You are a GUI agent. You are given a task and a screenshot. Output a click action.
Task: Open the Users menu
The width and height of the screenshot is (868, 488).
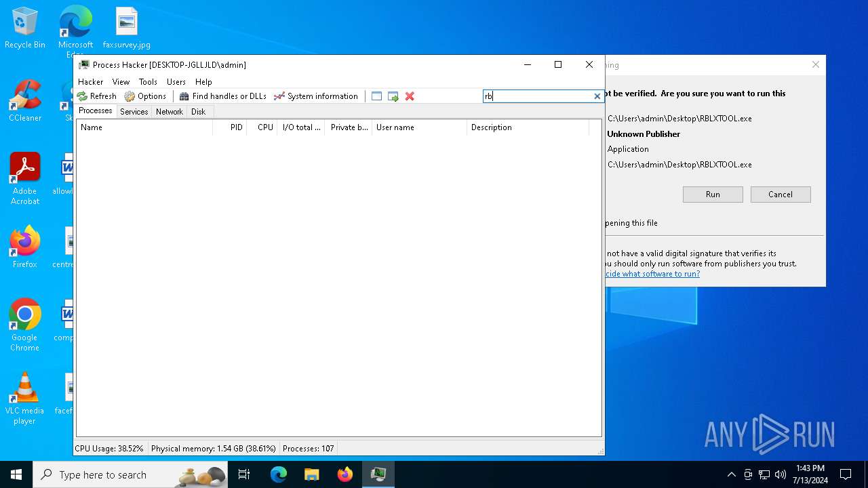click(x=176, y=81)
